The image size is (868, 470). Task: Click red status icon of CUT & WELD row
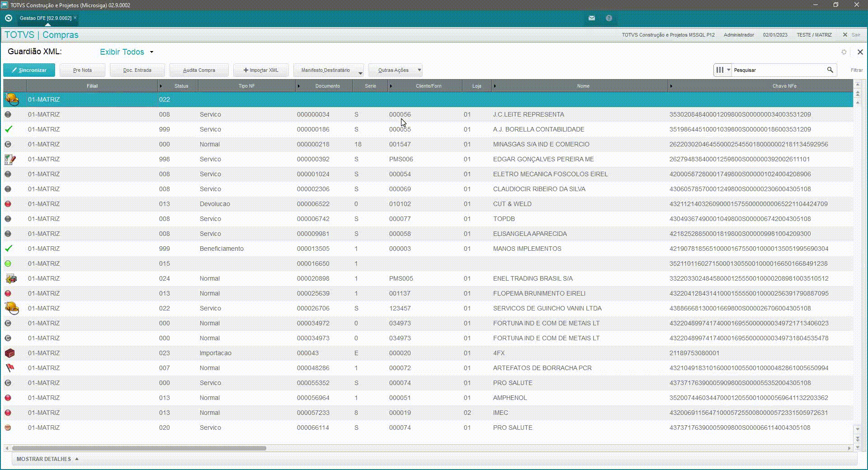coord(8,204)
